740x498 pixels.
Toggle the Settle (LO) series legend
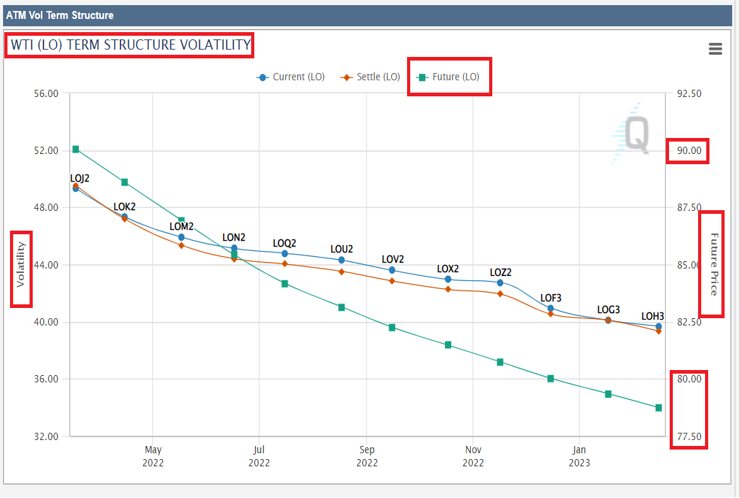click(370, 77)
